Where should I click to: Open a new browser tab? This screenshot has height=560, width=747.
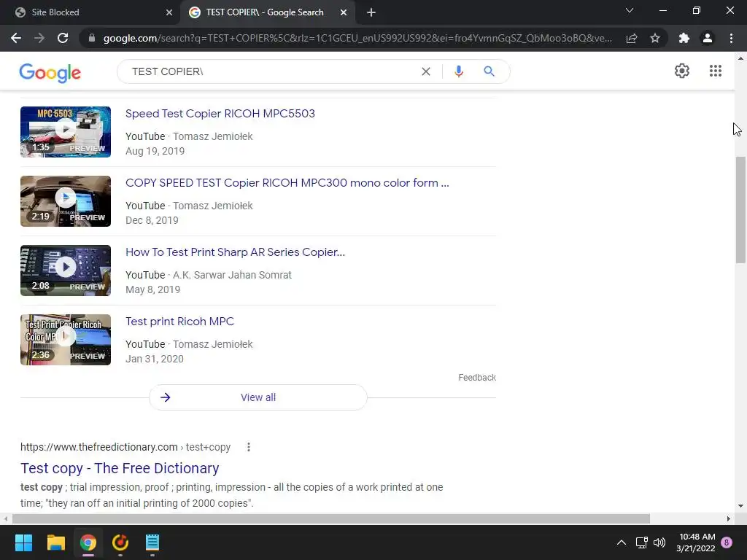(371, 12)
